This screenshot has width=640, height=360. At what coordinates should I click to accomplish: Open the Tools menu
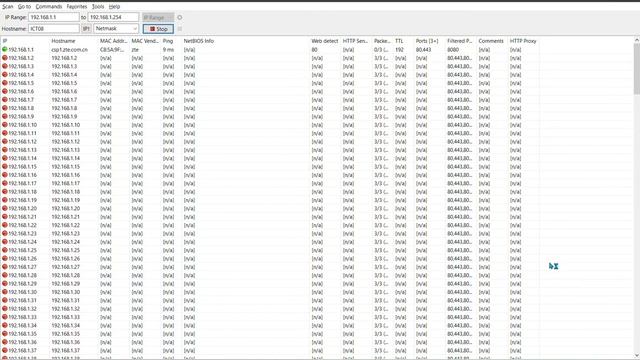(x=98, y=7)
